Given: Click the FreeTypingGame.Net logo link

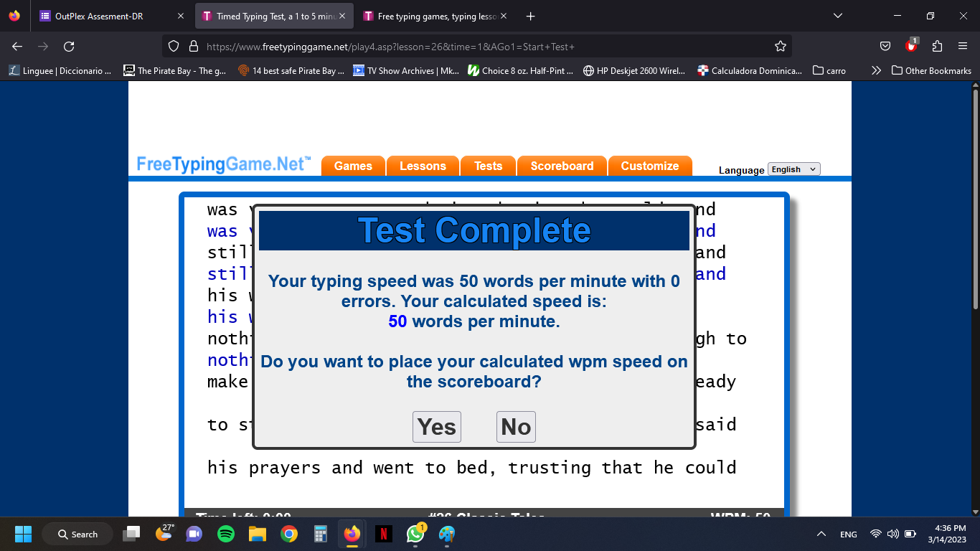Looking at the screenshot, I should (224, 164).
